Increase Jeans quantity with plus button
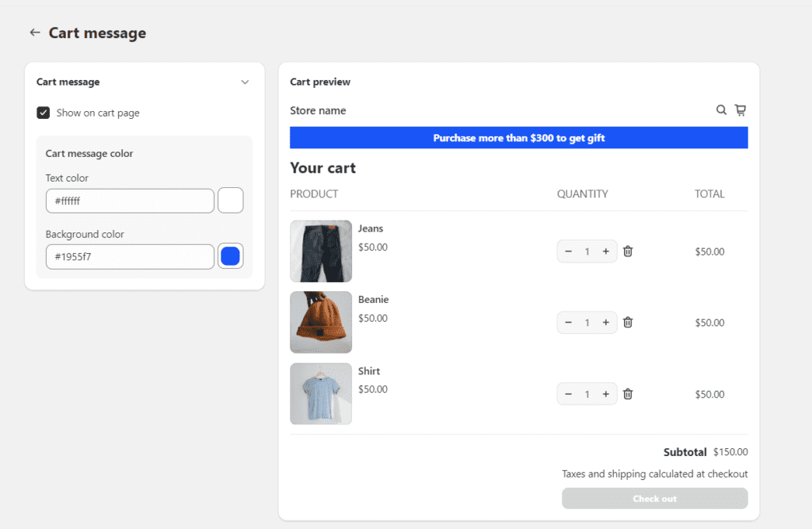 [x=606, y=251]
